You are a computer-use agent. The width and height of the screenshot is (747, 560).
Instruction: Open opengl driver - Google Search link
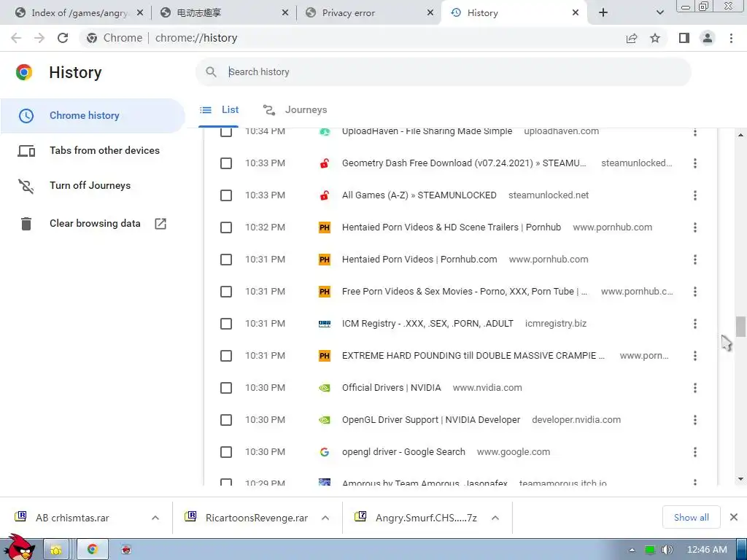(x=403, y=452)
